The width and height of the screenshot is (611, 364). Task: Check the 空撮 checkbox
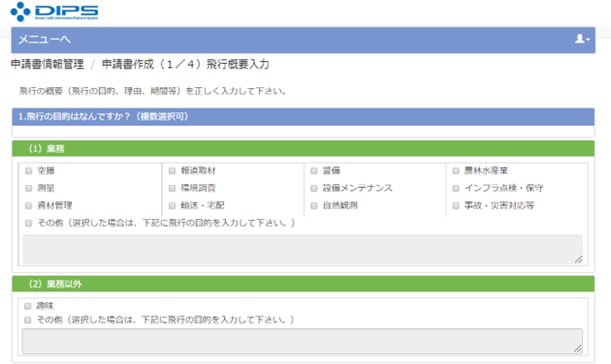point(29,171)
